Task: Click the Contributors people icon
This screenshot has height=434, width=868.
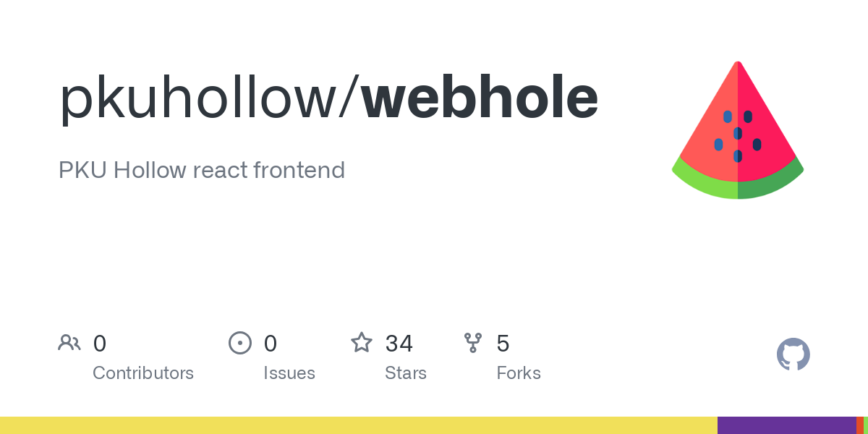Action: [69, 343]
